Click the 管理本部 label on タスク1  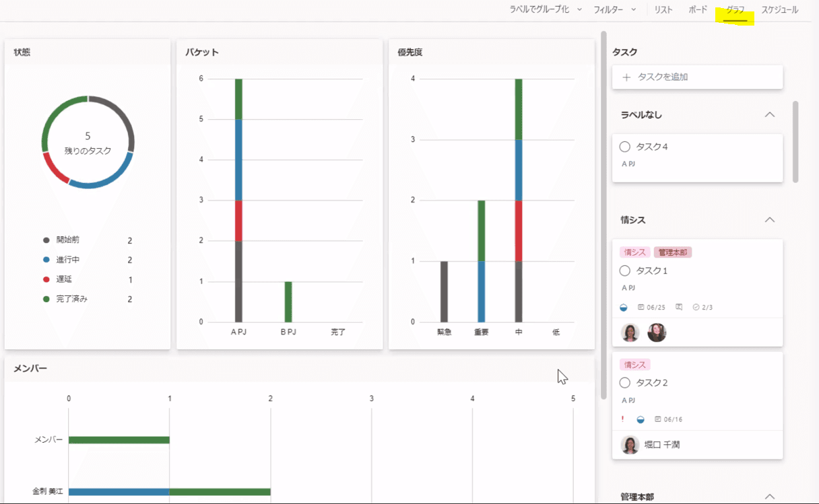click(673, 252)
